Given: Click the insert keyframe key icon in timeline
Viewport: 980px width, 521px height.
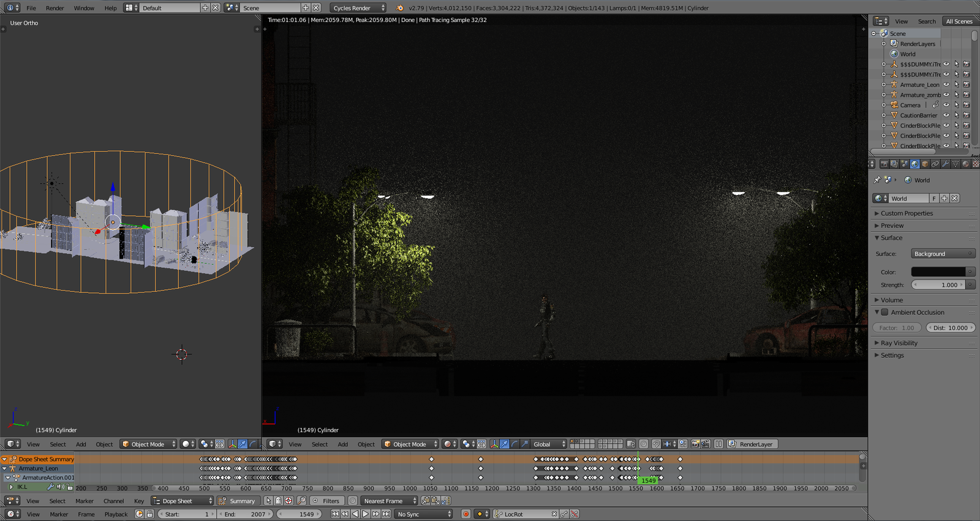Looking at the screenshot, I should click(563, 514).
